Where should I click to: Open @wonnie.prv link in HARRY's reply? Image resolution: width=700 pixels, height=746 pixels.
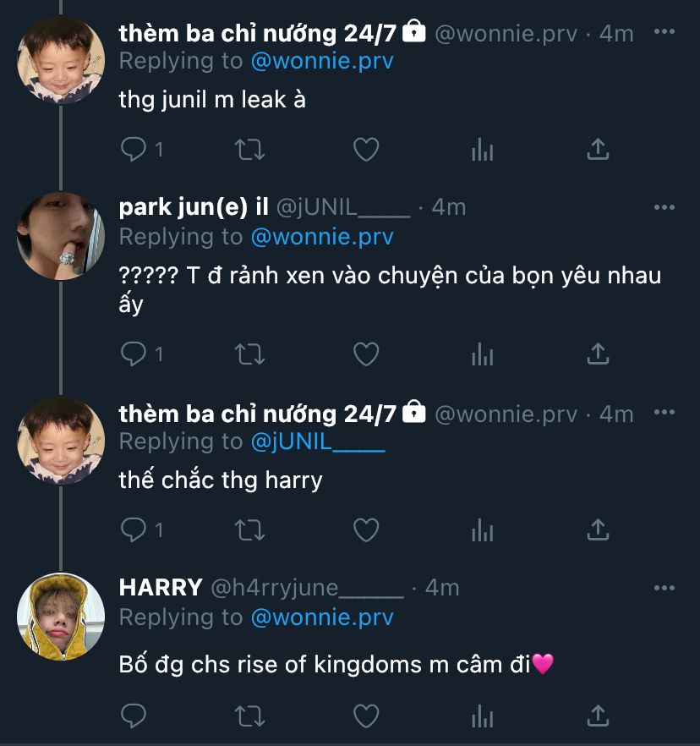(322, 617)
